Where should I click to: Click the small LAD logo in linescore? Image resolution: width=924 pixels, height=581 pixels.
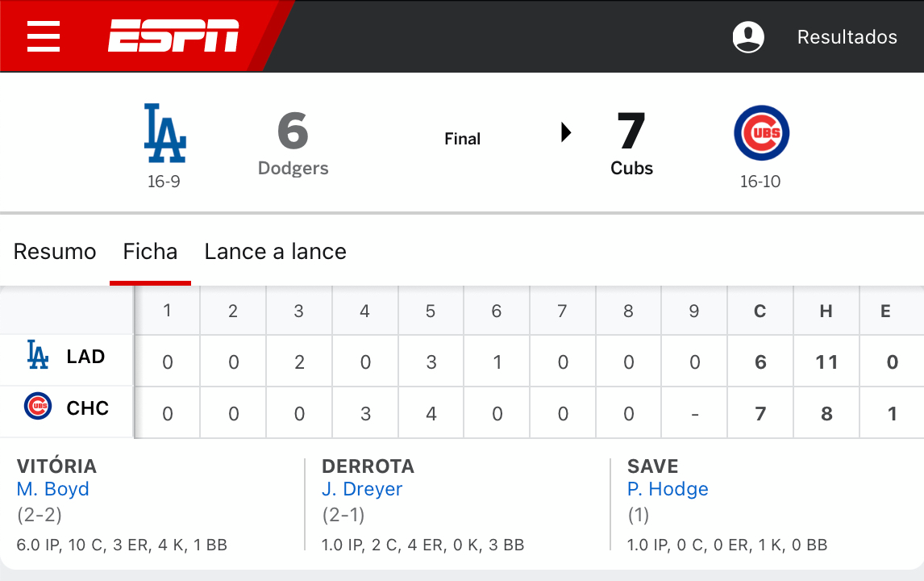[x=38, y=354]
